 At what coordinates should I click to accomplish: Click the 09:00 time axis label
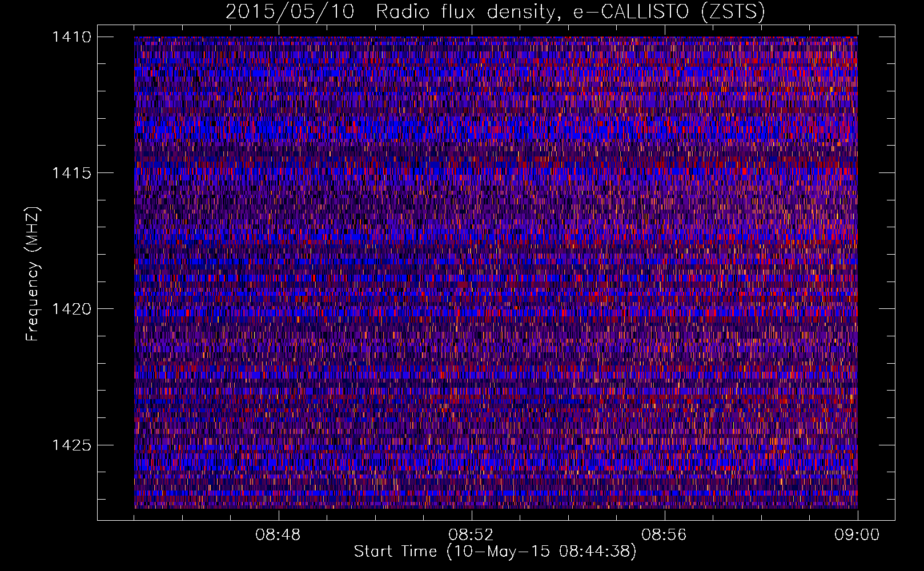tap(857, 535)
